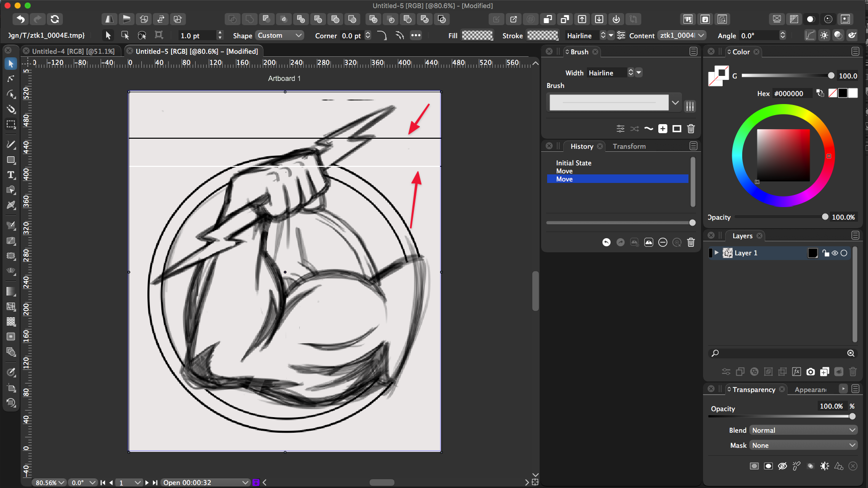Click the redo refresh icon in toolbar
868x488 pixels.
tap(55, 19)
